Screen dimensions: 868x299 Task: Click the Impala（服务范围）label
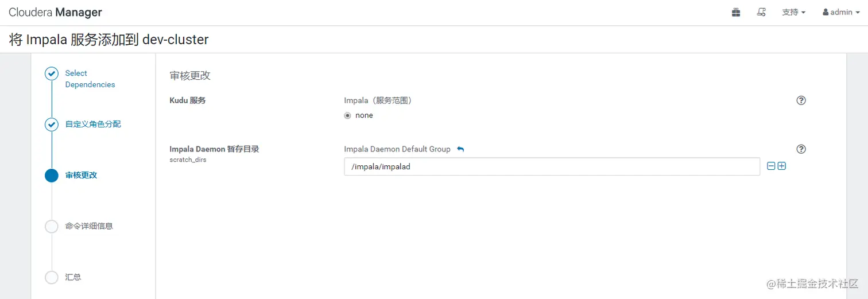(x=378, y=100)
